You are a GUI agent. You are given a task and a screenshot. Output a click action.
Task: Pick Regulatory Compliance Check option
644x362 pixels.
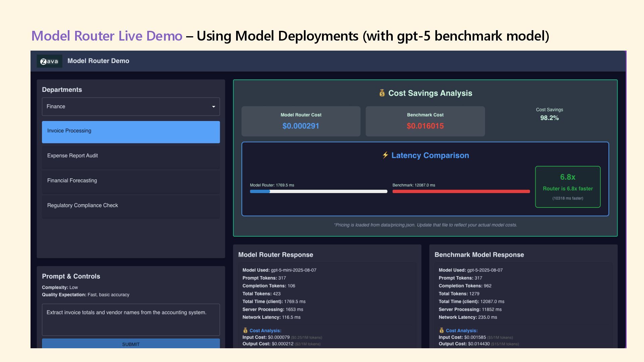130,205
